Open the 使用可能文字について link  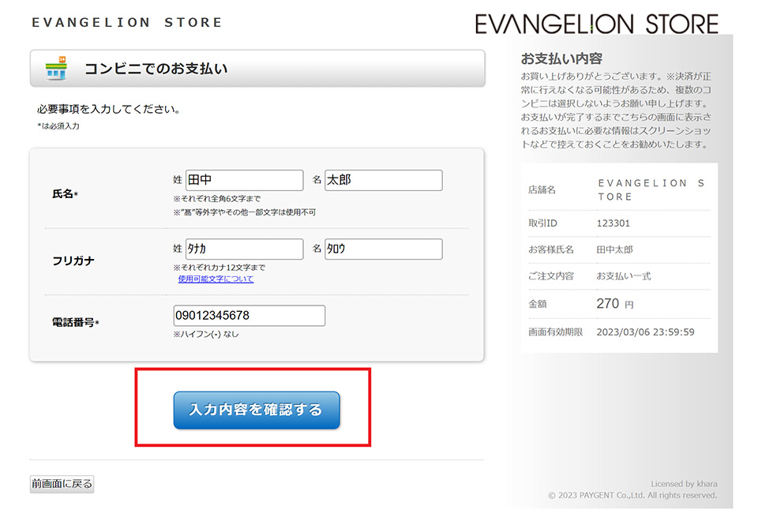click(216, 279)
